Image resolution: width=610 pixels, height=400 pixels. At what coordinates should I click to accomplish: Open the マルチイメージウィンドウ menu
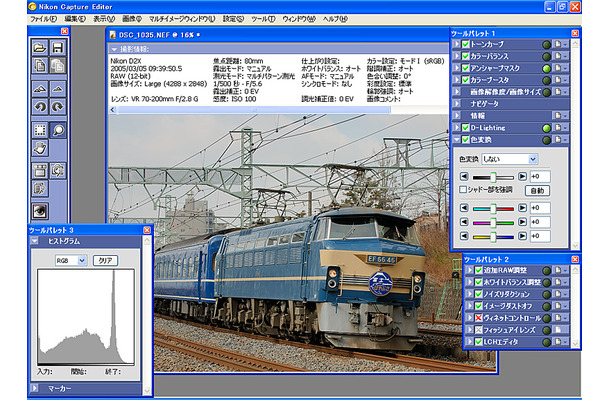[x=182, y=19]
